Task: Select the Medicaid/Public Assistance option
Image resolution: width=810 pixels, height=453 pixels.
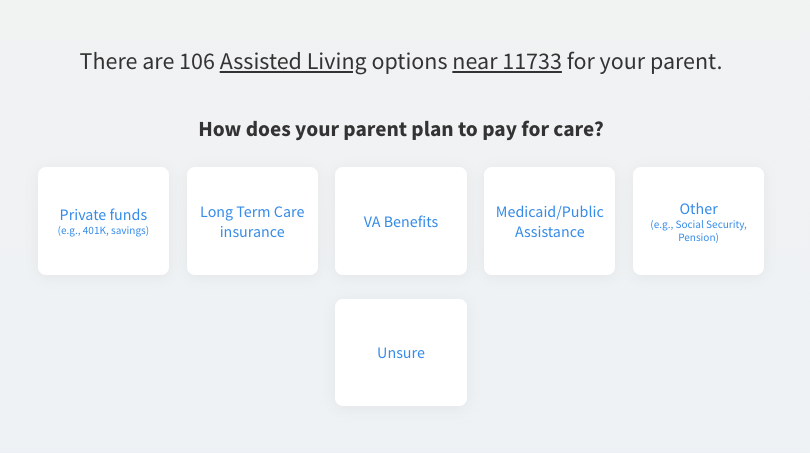Action: (x=549, y=221)
